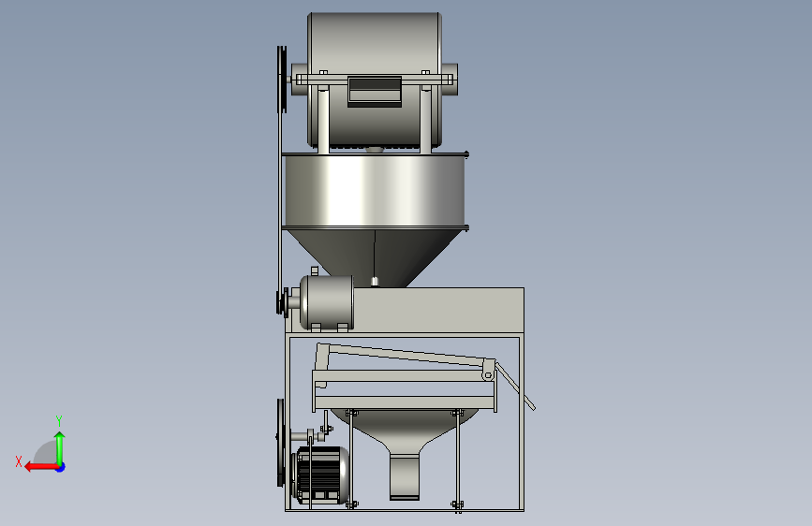Select the black finned electric motor at bottom

(x=321, y=475)
